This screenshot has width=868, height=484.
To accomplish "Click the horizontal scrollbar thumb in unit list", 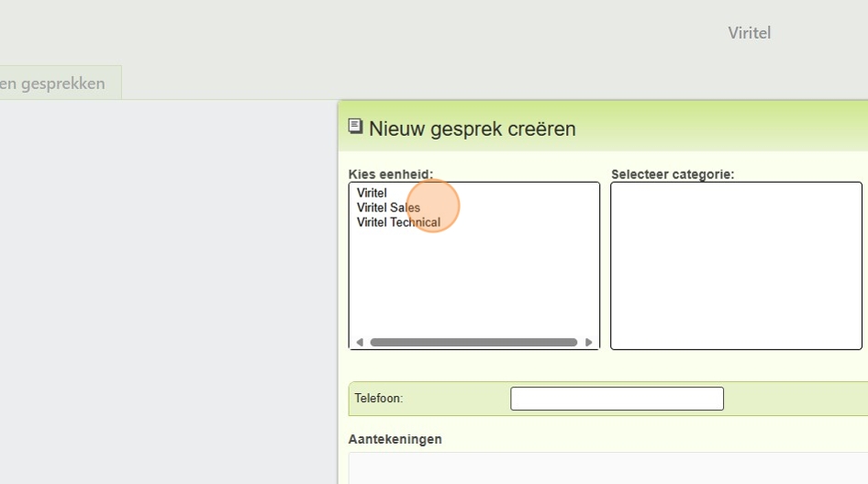I will 473,343.
